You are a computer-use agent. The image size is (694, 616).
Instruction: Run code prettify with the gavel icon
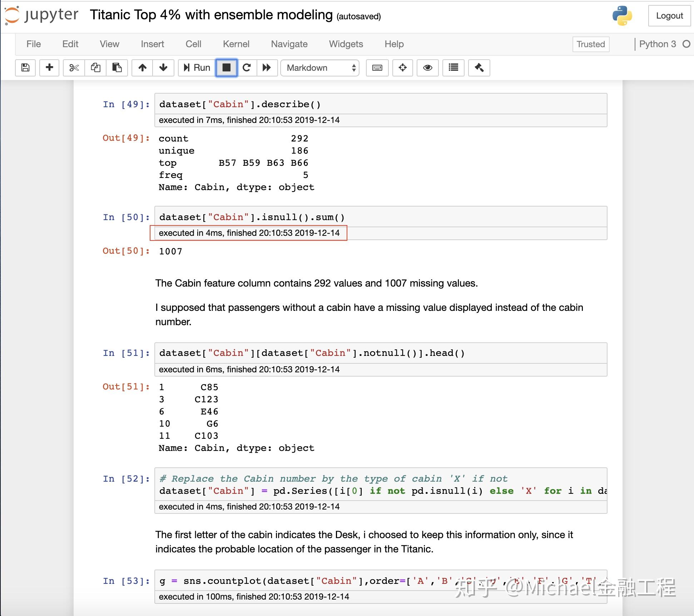click(479, 68)
